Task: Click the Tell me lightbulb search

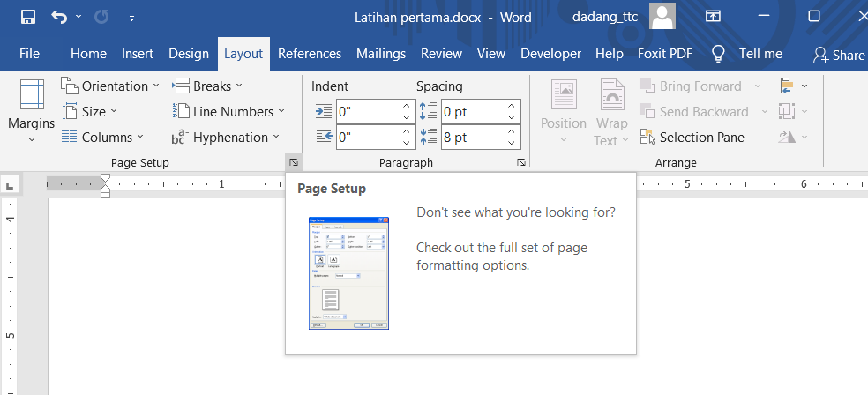Action: [747, 54]
